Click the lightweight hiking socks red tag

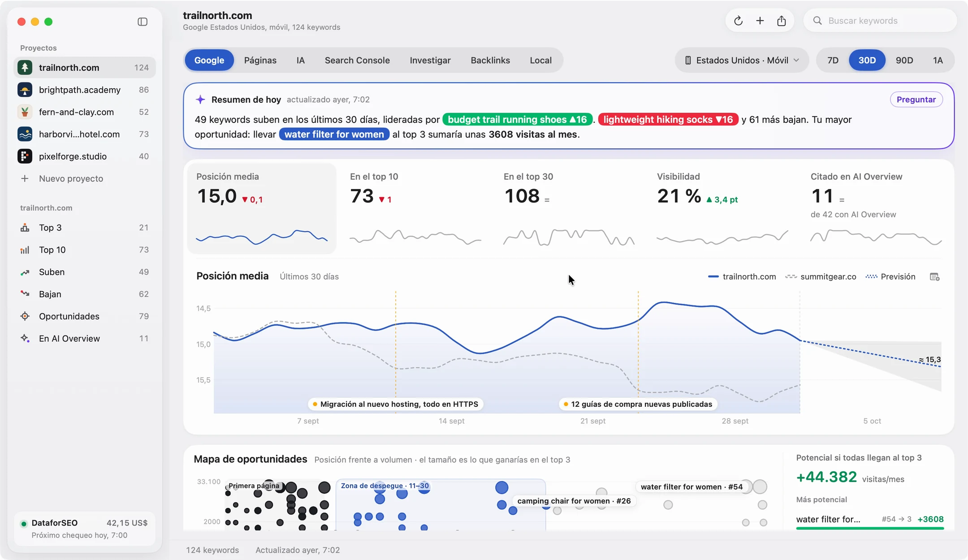pos(668,119)
